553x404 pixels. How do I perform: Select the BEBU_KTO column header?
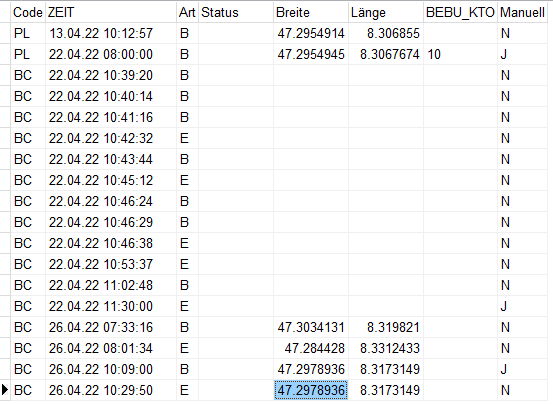tap(460, 12)
